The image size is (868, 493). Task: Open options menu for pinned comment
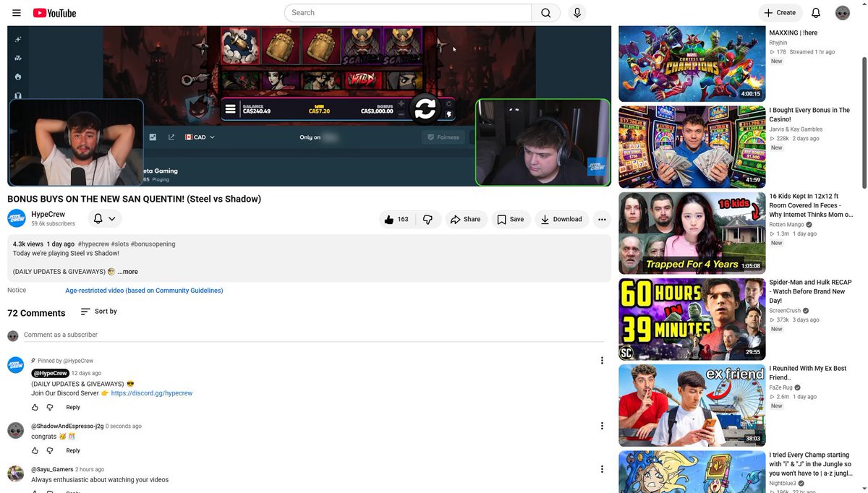tap(602, 361)
